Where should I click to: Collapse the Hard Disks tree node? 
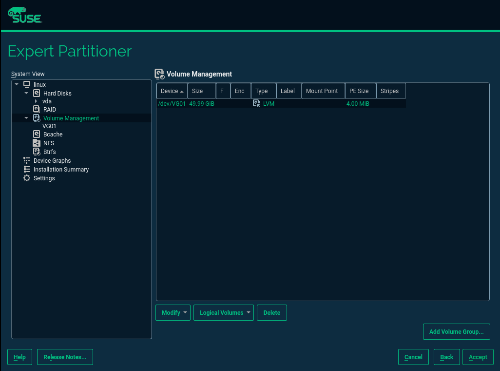pyautogui.click(x=27, y=93)
